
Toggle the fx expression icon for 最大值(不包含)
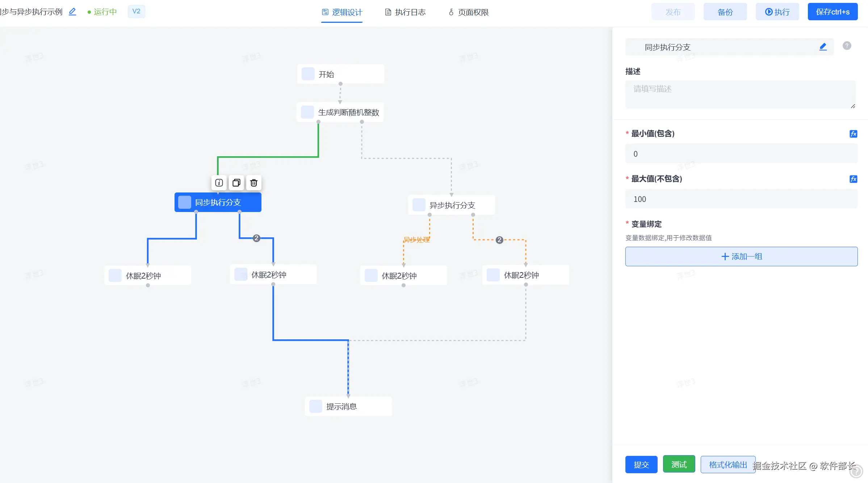pos(853,179)
